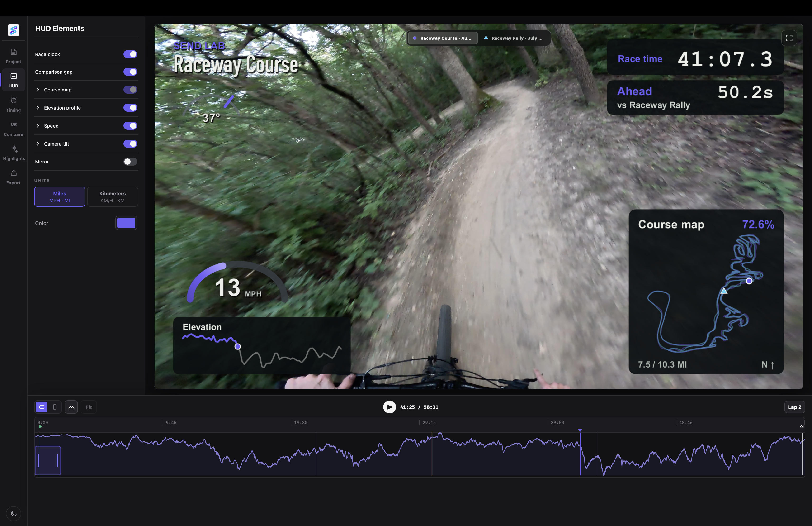
Task: Click the purple playhead marker on timeline
Action: [x=580, y=430]
